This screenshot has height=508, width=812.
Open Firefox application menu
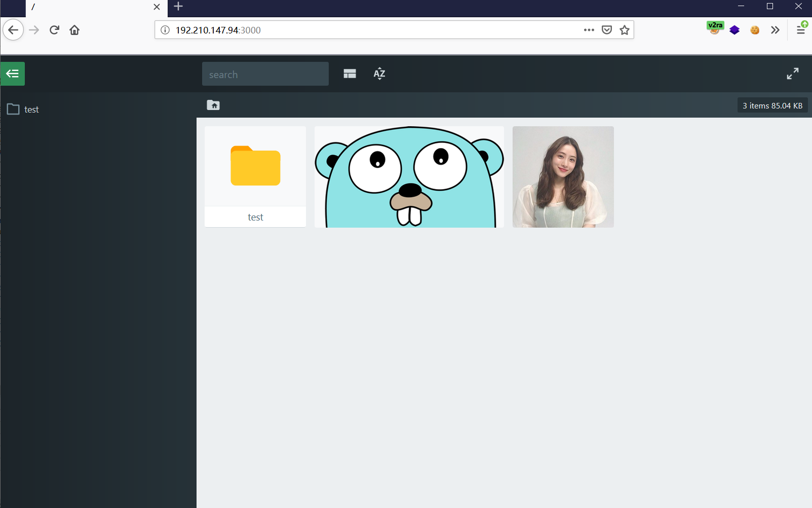(801, 29)
